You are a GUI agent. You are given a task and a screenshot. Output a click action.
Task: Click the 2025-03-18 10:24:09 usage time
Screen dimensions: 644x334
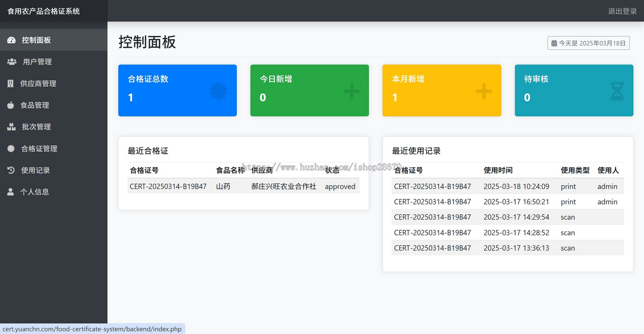click(516, 187)
